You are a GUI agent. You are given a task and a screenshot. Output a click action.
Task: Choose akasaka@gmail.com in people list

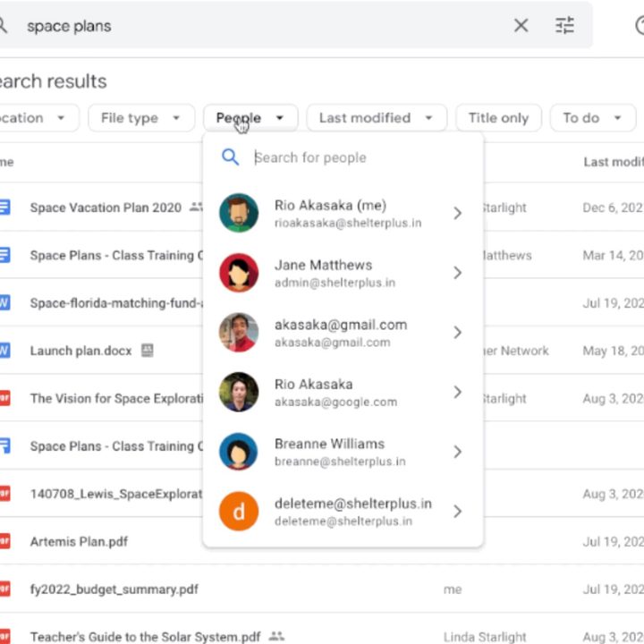pyautogui.click(x=343, y=333)
